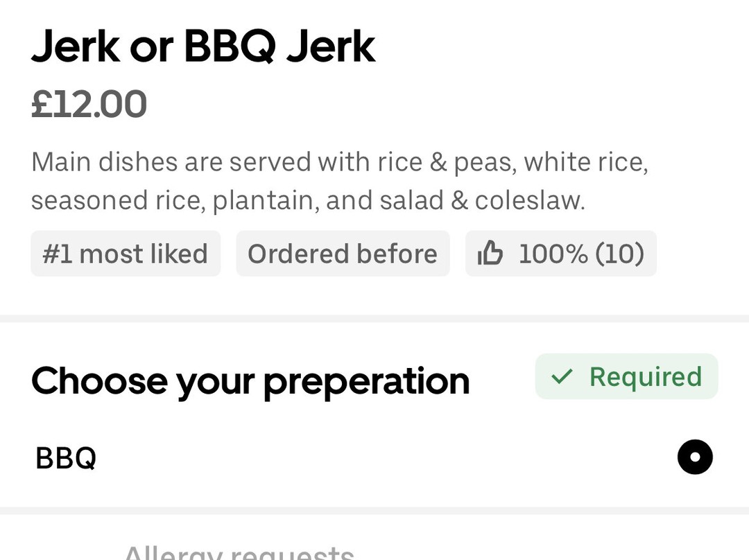Tap the 'Ordered before' badge
This screenshot has width=749, height=560.
(x=343, y=254)
